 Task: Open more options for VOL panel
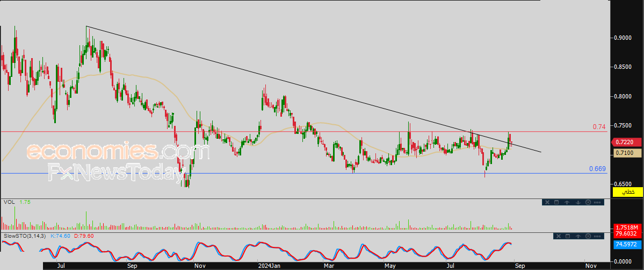(598, 202)
